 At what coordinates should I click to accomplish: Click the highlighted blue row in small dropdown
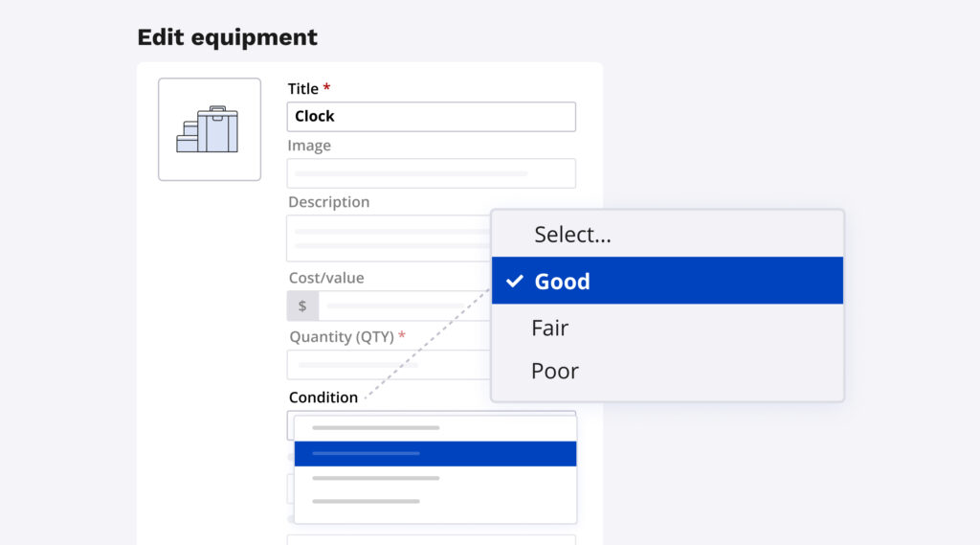tap(434, 453)
